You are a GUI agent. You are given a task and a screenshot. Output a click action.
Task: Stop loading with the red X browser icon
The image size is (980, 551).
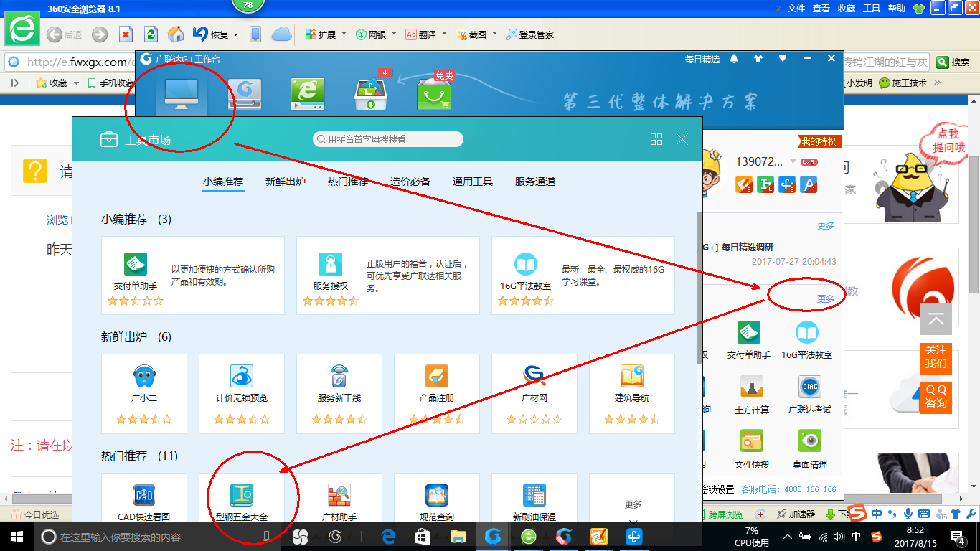126,34
